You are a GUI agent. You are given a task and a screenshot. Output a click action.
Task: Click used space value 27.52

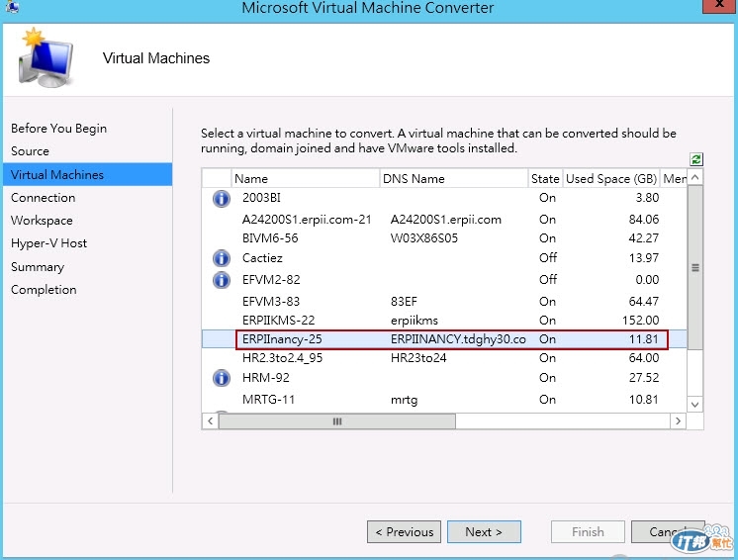point(644,377)
